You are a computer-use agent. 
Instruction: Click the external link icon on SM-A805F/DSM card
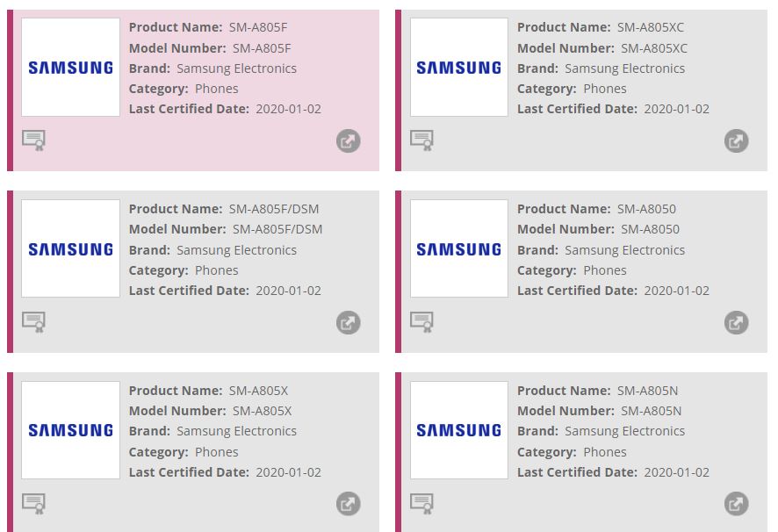[348, 322]
